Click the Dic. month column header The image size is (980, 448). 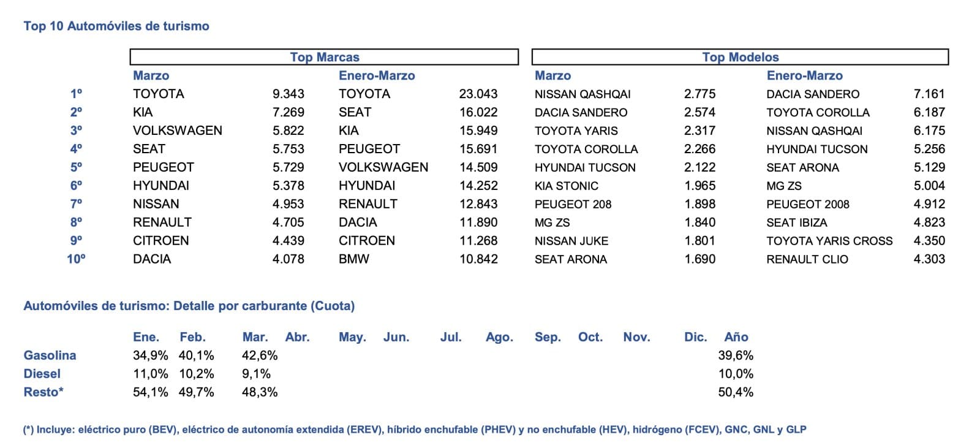coord(695,337)
